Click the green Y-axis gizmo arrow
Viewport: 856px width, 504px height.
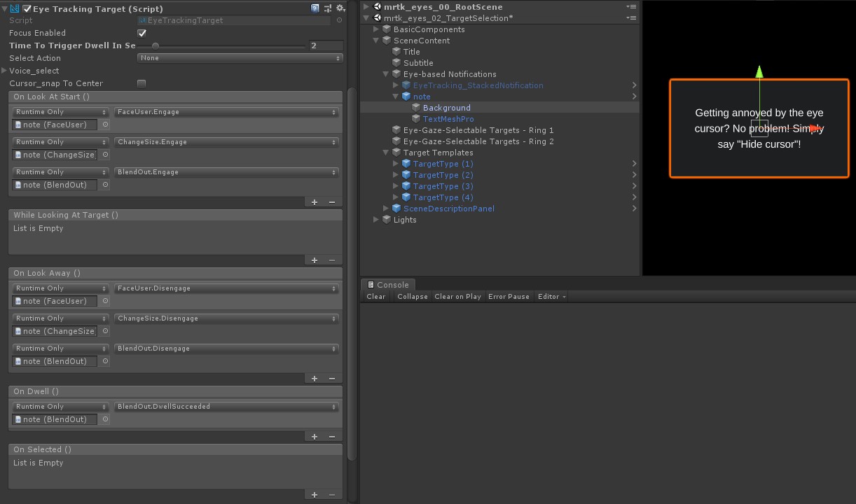[759, 71]
